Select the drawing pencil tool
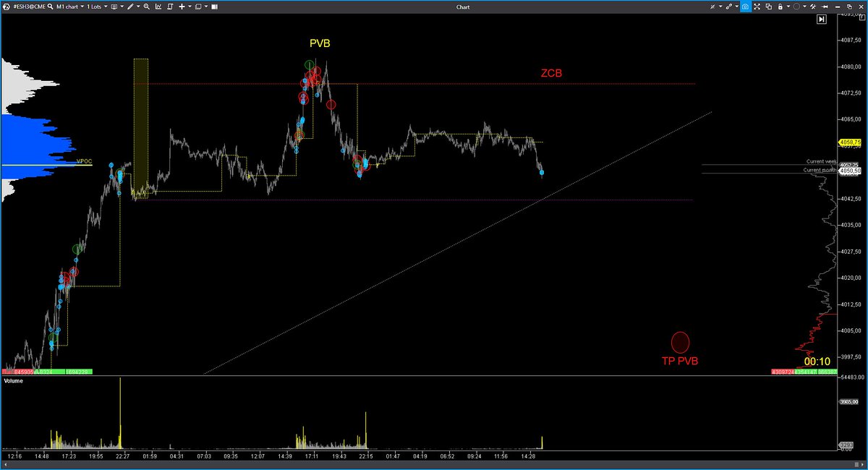Image resolution: width=868 pixels, height=470 pixels. (x=130, y=7)
